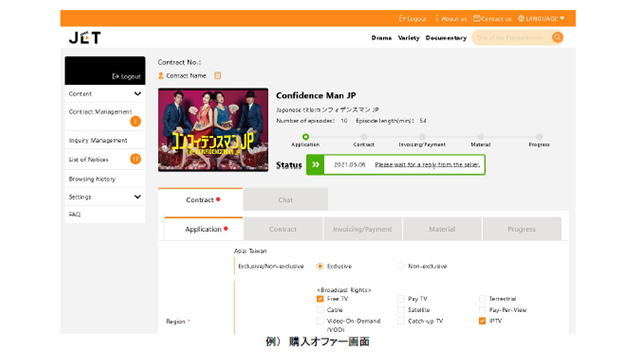Check the Satellite checkbox
The height and width of the screenshot is (360, 640).
[x=401, y=310]
